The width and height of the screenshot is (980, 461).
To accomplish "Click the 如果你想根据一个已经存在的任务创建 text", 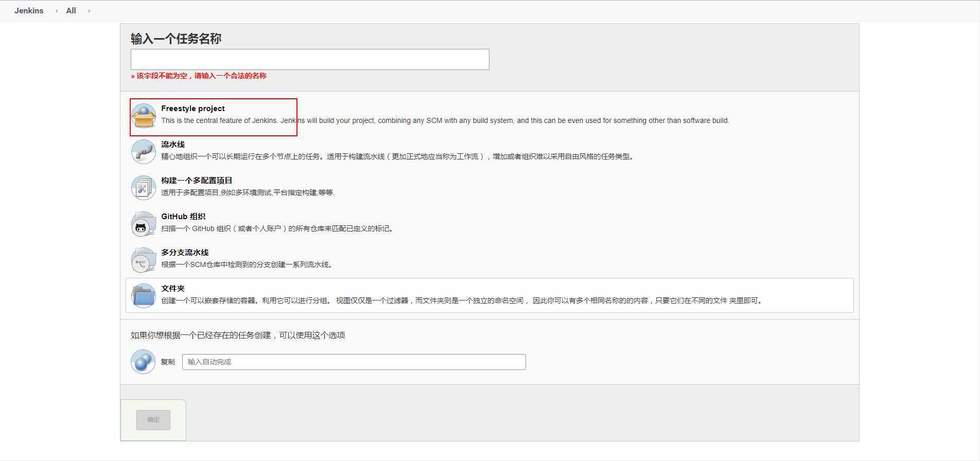I will point(238,335).
